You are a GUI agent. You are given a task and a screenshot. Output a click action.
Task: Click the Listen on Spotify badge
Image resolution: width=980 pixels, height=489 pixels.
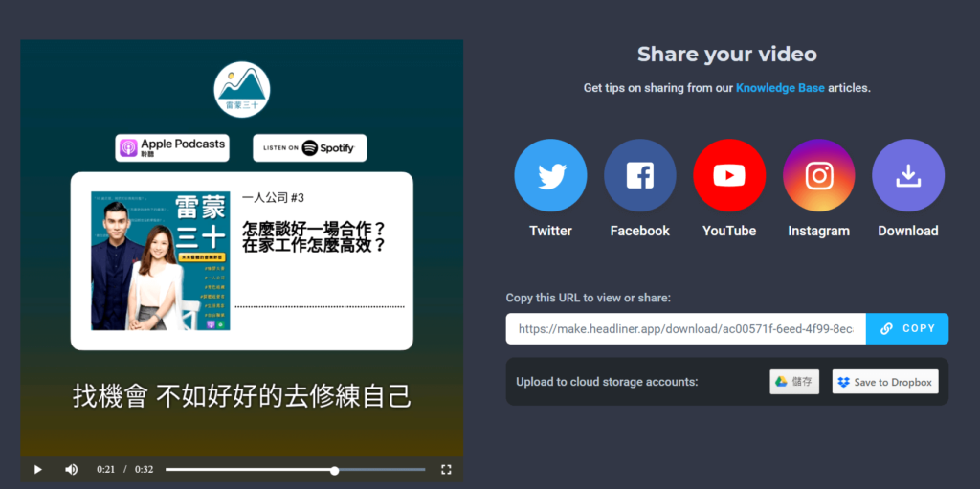(x=309, y=147)
